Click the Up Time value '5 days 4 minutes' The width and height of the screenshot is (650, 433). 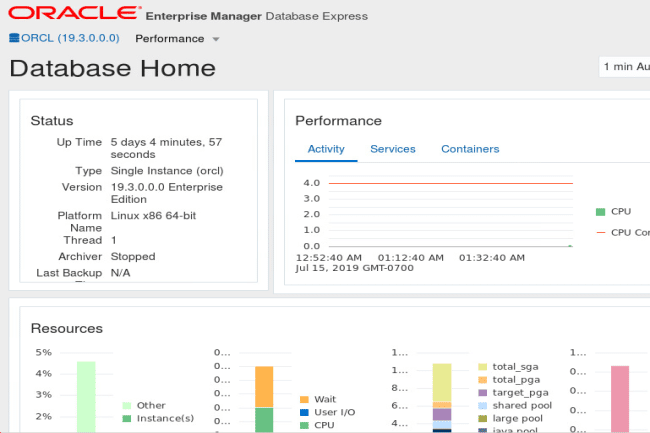(166, 148)
